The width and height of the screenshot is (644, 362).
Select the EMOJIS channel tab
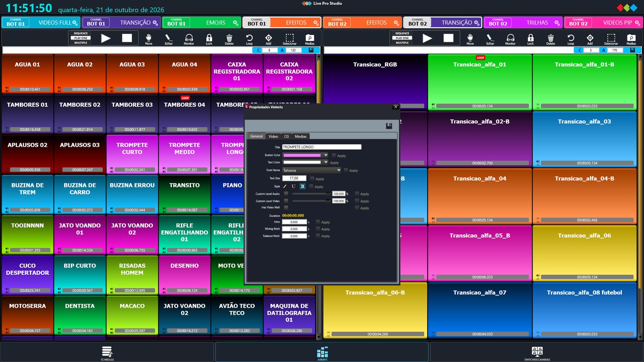coord(202,23)
